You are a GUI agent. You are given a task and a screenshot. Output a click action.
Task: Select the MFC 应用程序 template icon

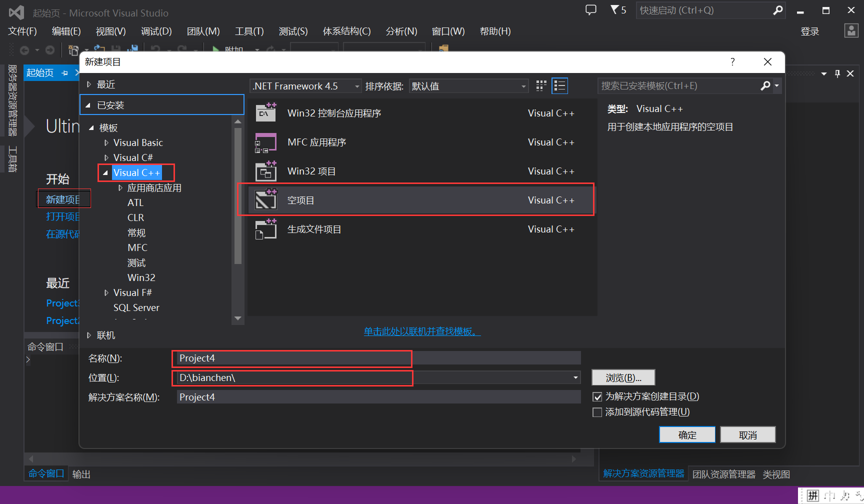click(x=266, y=142)
